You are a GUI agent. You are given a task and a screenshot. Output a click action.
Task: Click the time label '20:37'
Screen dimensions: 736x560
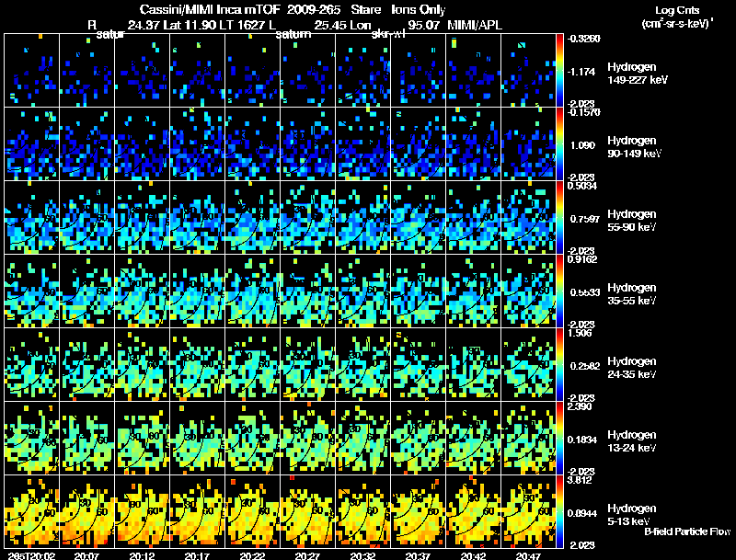pyautogui.click(x=419, y=555)
